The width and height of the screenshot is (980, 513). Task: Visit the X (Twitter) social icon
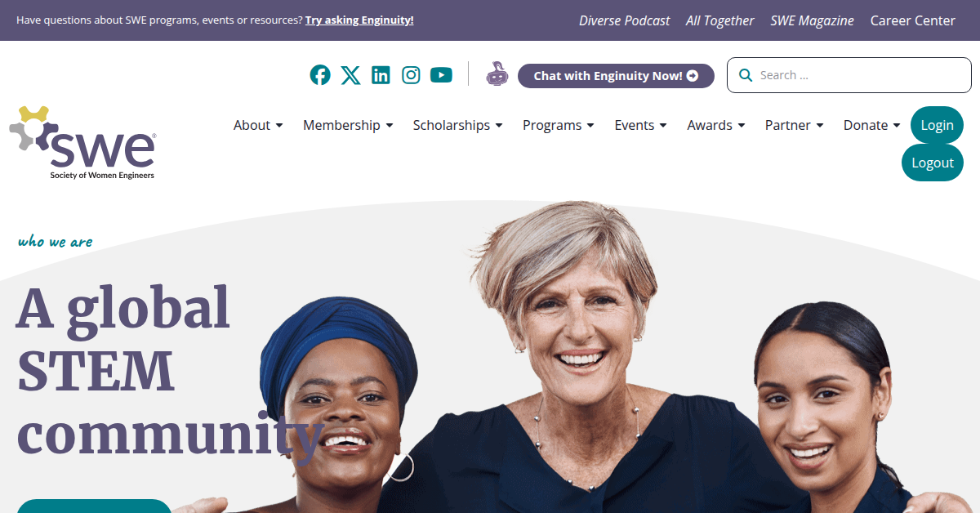350,75
